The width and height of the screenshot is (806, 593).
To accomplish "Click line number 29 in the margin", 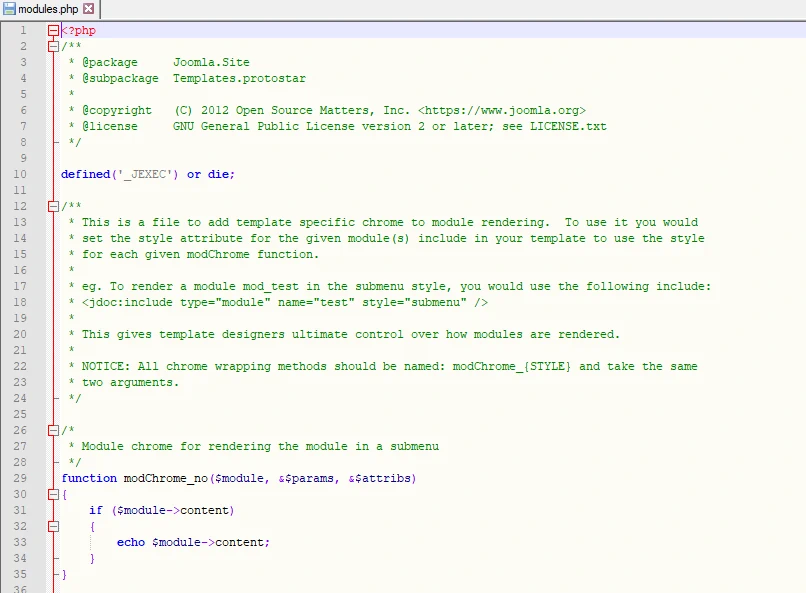I will coord(21,478).
